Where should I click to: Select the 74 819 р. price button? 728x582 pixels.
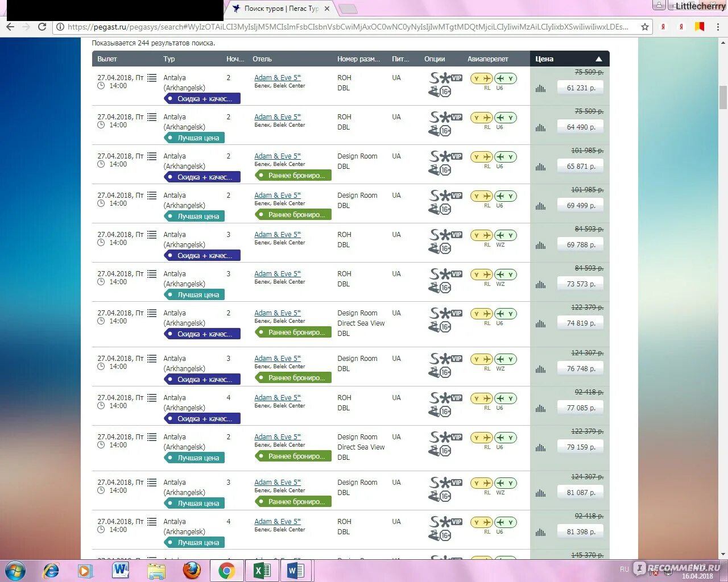coord(580,323)
